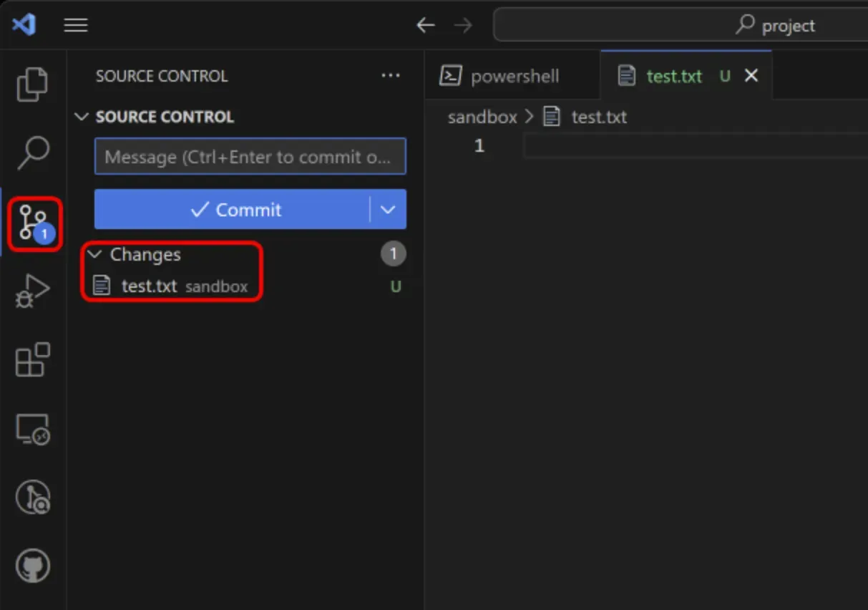This screenshot has height=610, width=868.
Task: Click the VS Code logo icon
Action: point(24,25)
